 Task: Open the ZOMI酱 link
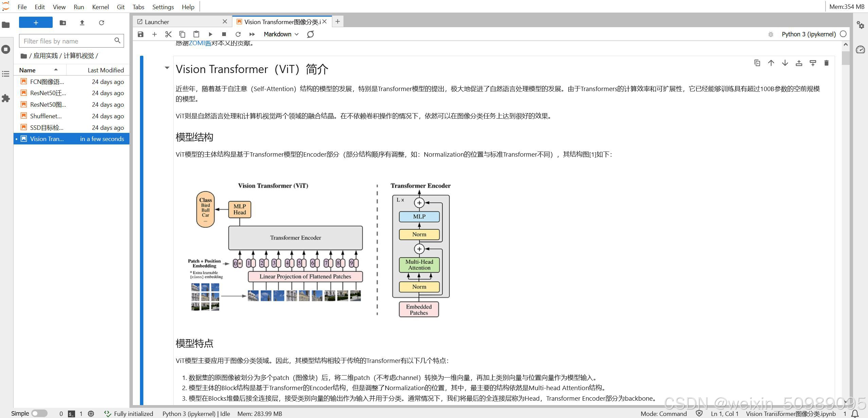200,43
